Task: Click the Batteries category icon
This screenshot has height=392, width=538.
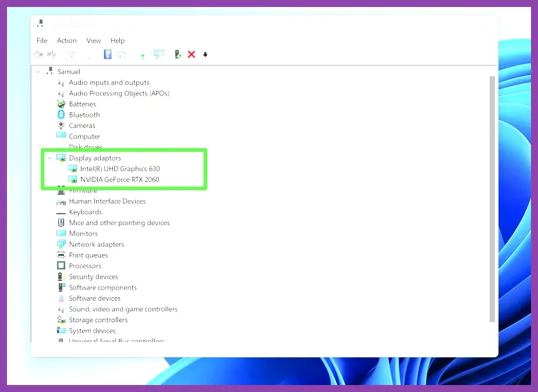Action: (x=61, y=104)
